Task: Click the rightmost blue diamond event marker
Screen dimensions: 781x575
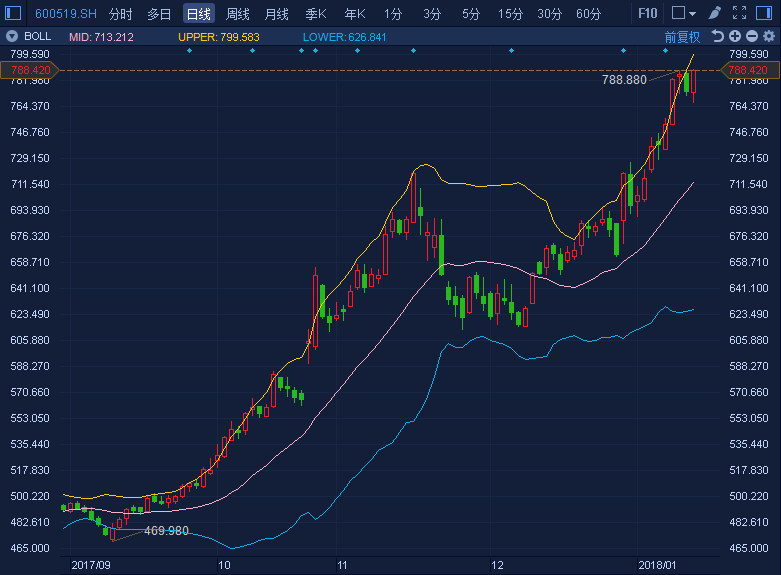Action: point(665,50)
